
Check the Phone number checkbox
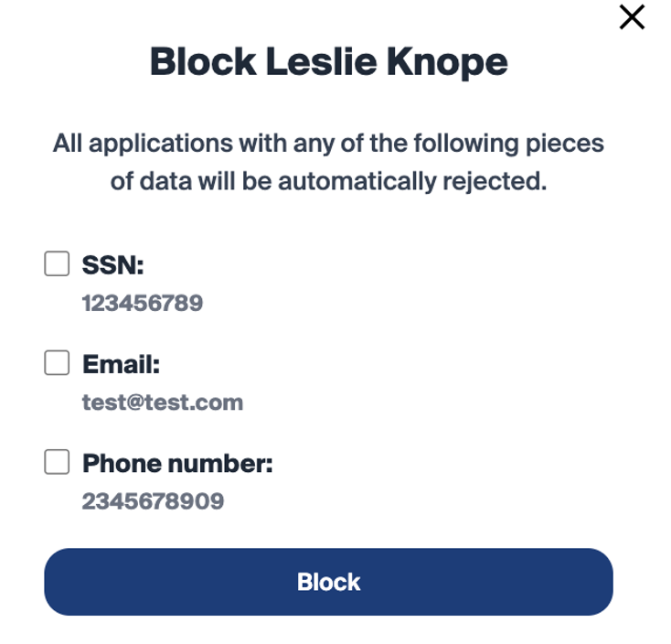click(57, 463)
